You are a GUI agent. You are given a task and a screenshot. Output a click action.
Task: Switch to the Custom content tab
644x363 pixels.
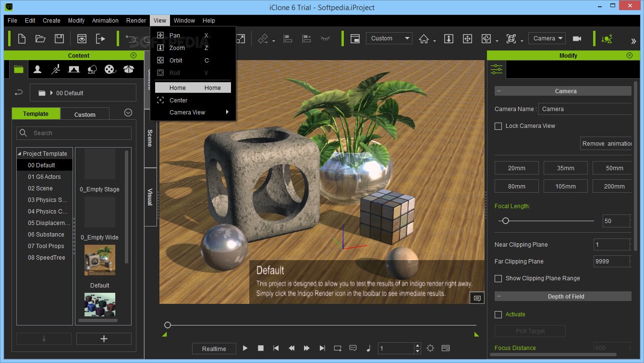tap(85, 114)
